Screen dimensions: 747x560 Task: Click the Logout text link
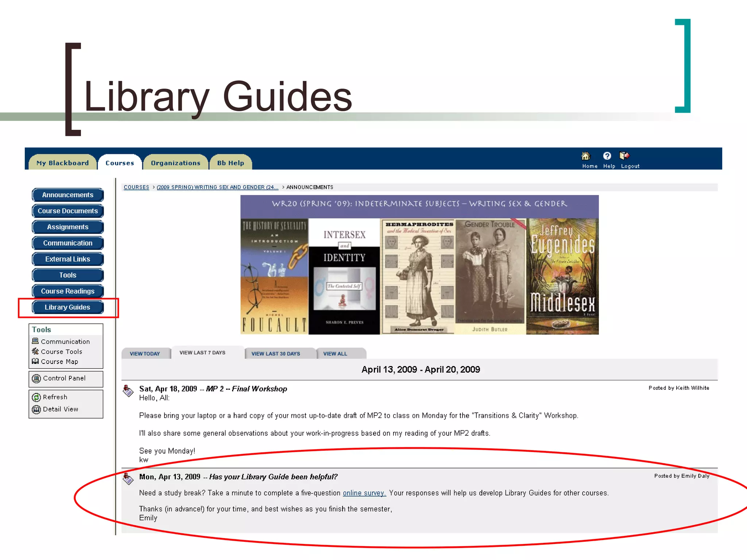coord(630,166)
